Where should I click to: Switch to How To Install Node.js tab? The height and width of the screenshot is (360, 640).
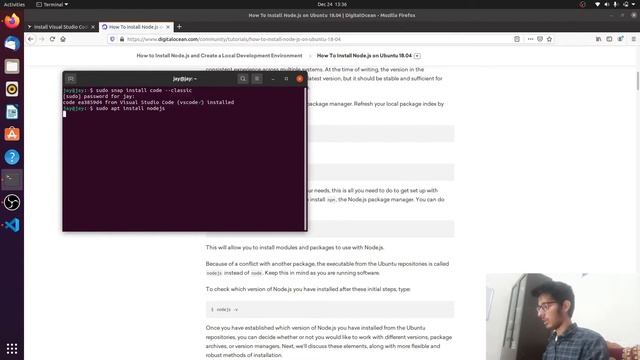(136, 27)
